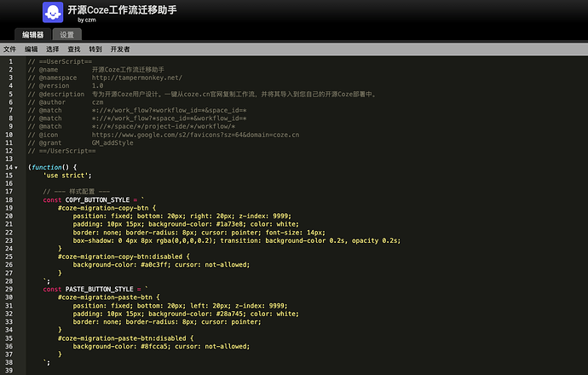This screenshot has width=588, height=375.
Task: Click the GM_addStyle grant value
Action: pos(112,143)
